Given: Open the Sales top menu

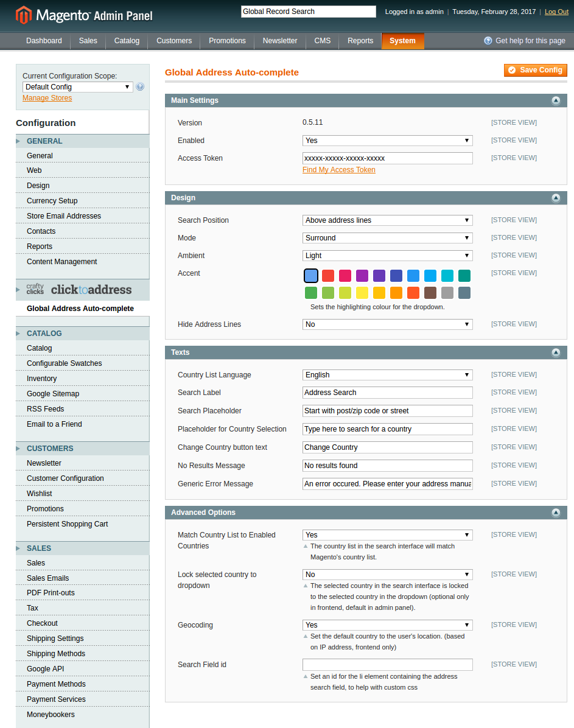Looking at the screenshot, I should (x=88, y=41).
